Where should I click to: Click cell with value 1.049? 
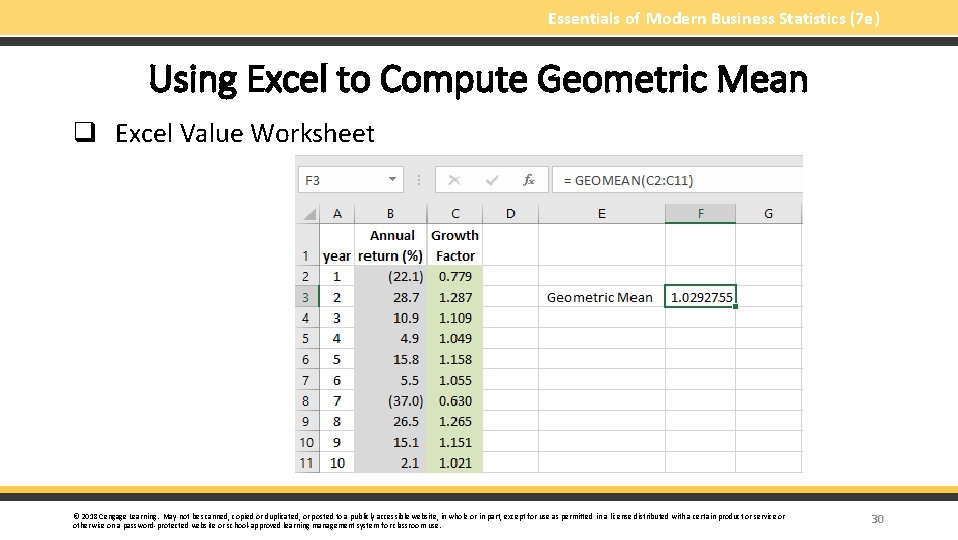click(455, 338)
